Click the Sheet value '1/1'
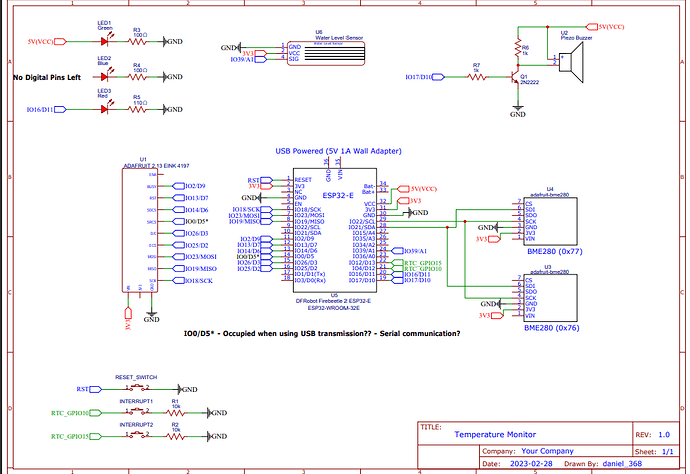Image resolution: width=690 pixels, height=474 pixels. pos(668,452)
